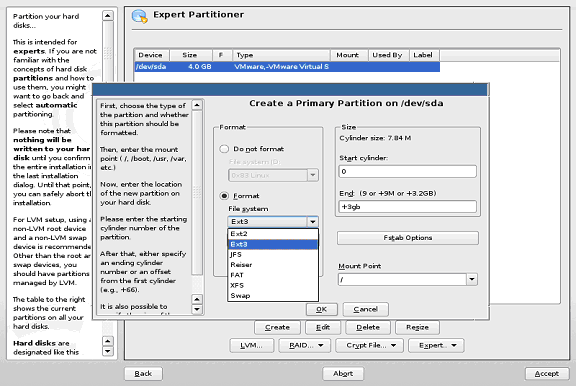Click the VMware Virtual S type cell
577x387 pixels.
point(282,67)
